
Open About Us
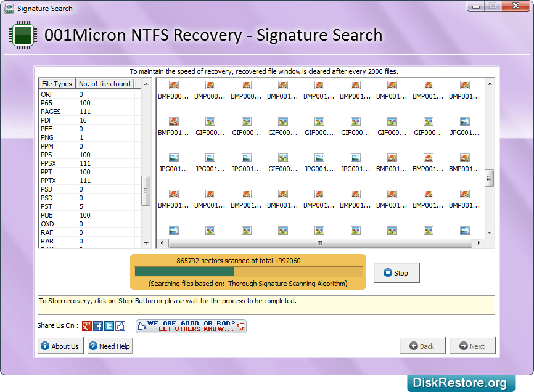pos(60,346)
